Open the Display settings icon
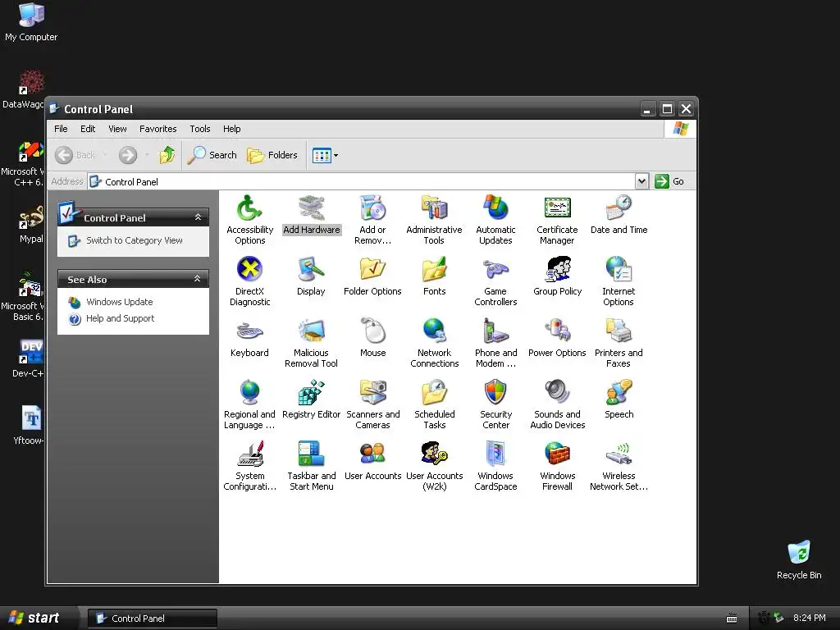This screenshot has width=840, height=630. (x=311, y=276)
